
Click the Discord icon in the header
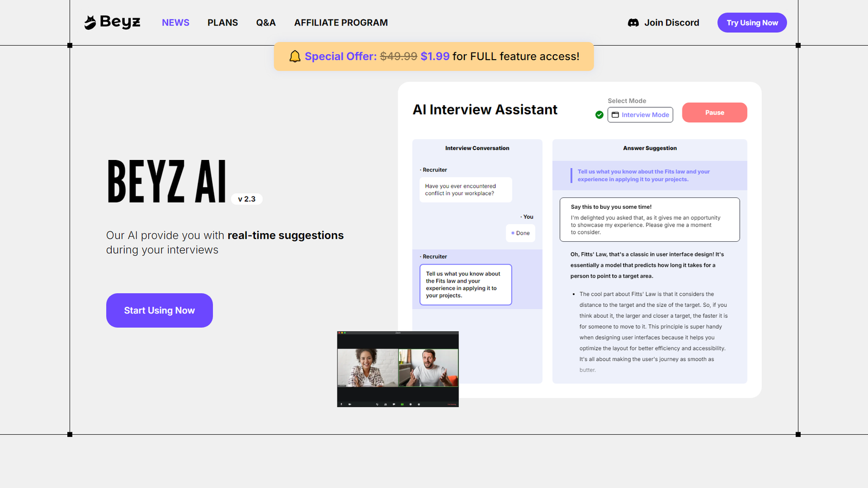633,23
